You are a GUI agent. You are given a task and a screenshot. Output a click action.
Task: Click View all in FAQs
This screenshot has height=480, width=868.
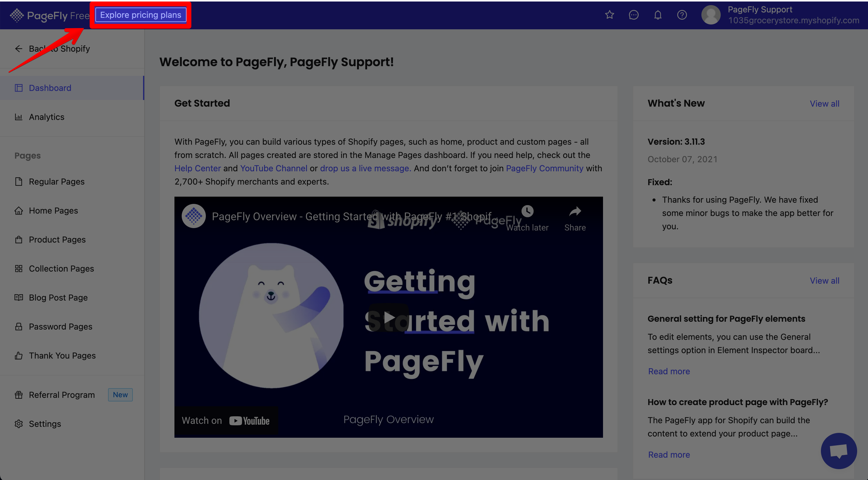coord(825,281)
